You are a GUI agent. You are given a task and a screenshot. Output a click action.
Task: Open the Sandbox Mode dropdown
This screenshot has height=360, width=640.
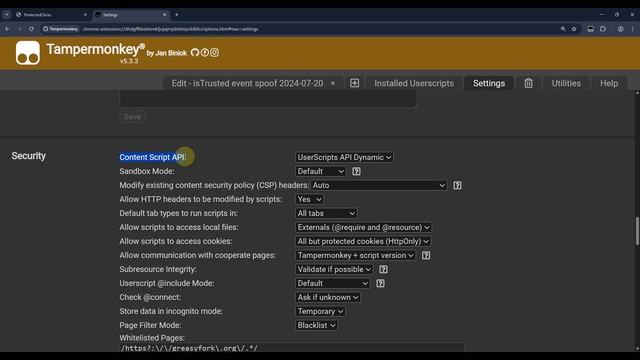pyautogui.click(x=320, y=171)
